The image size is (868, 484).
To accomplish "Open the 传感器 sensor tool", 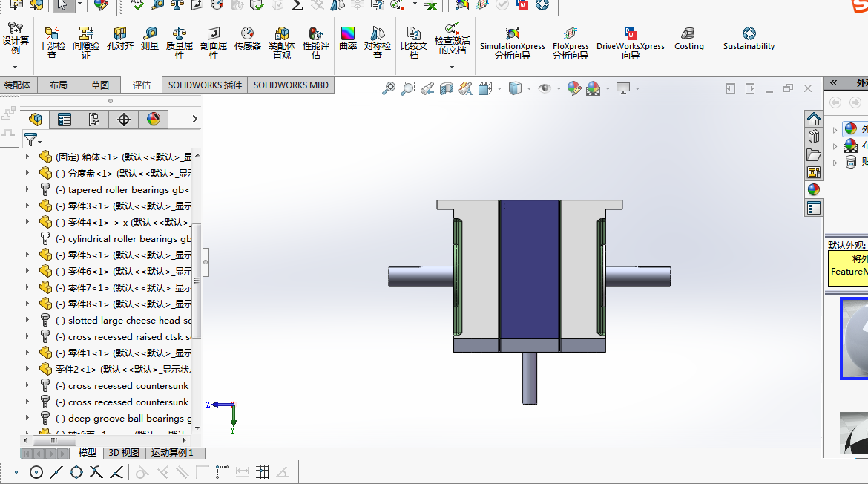I will (x=247, y=39).
